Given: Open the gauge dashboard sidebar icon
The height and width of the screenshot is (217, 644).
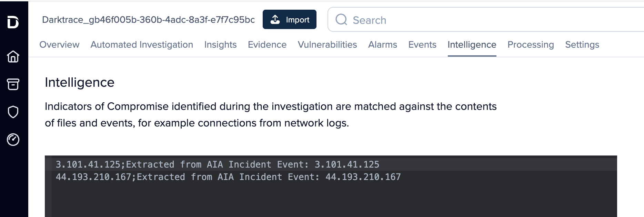Looking at the screenshot, I should pos(13,140).
